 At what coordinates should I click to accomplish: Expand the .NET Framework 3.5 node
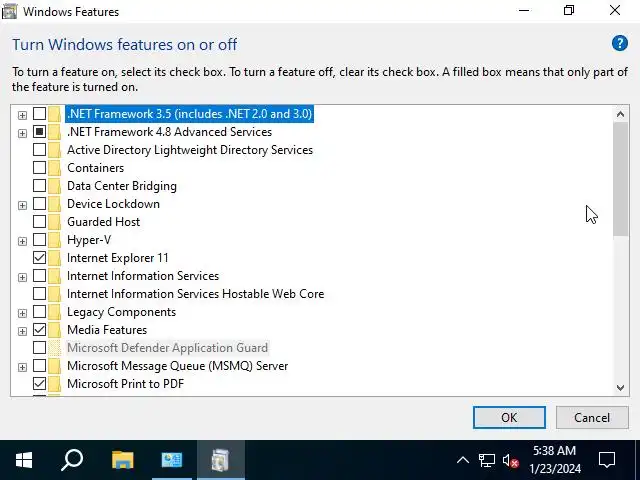point(22,115)
